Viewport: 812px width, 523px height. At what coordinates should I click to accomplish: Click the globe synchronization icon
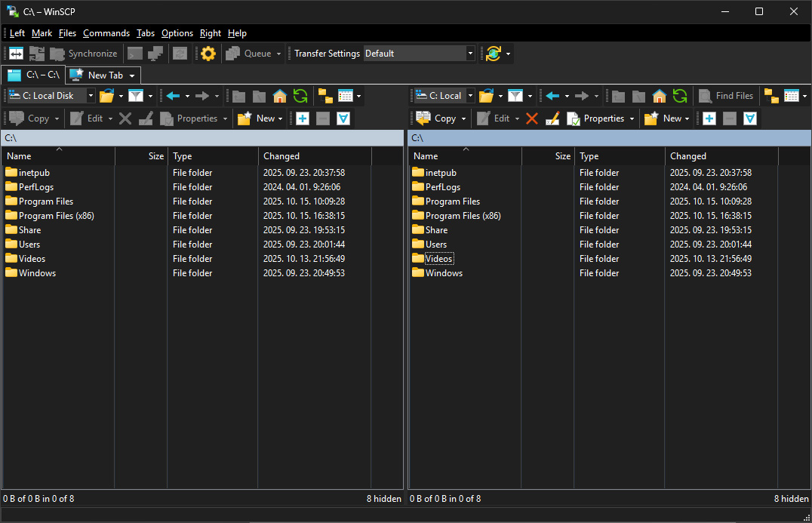click(494, 54)
